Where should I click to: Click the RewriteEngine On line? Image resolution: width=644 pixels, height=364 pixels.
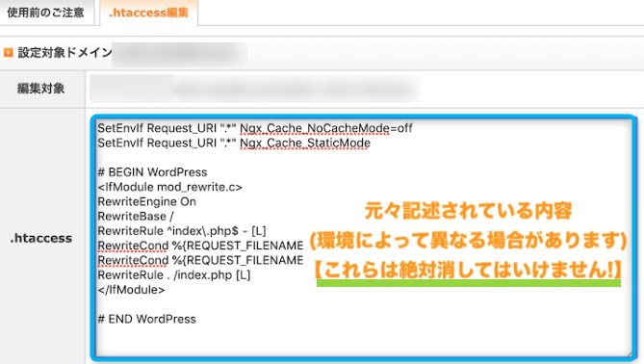click(x=146, y=201)
